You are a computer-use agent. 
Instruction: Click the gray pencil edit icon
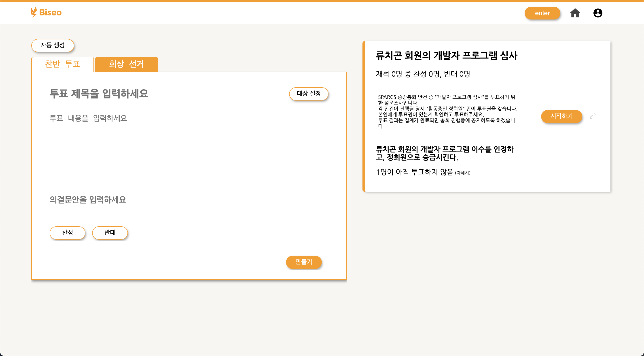point(593,116)
